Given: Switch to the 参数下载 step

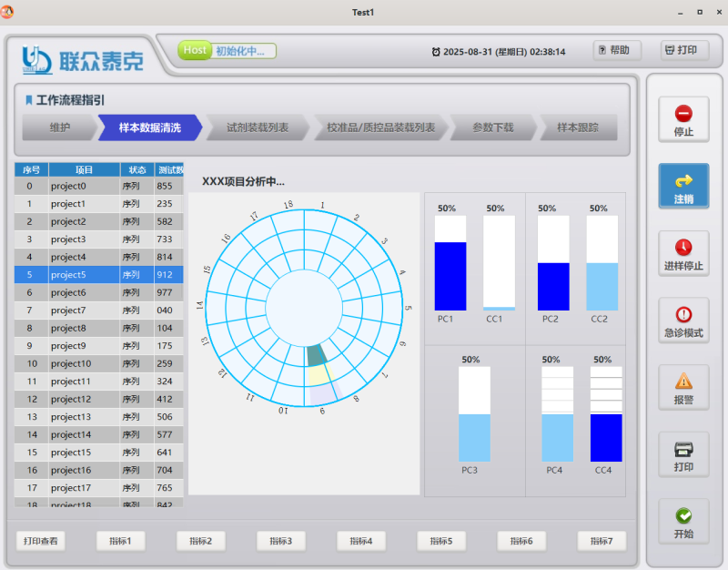Looking at the screenshot, I should pyautogui.click(x=493, y=127).
